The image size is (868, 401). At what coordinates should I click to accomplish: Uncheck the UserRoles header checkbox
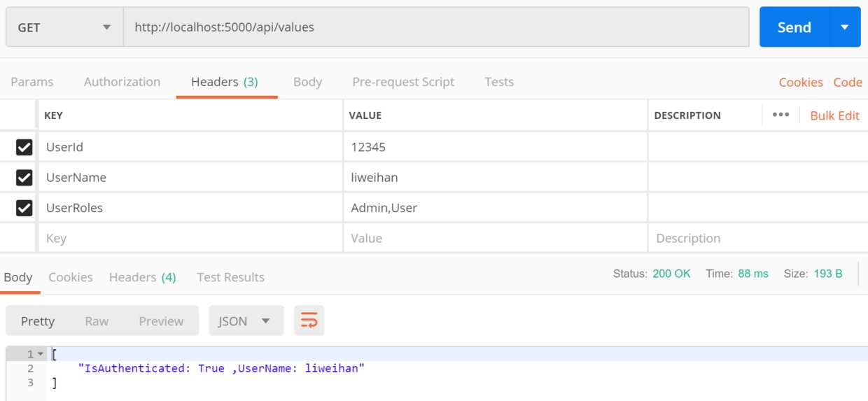[x=24, y=208]
